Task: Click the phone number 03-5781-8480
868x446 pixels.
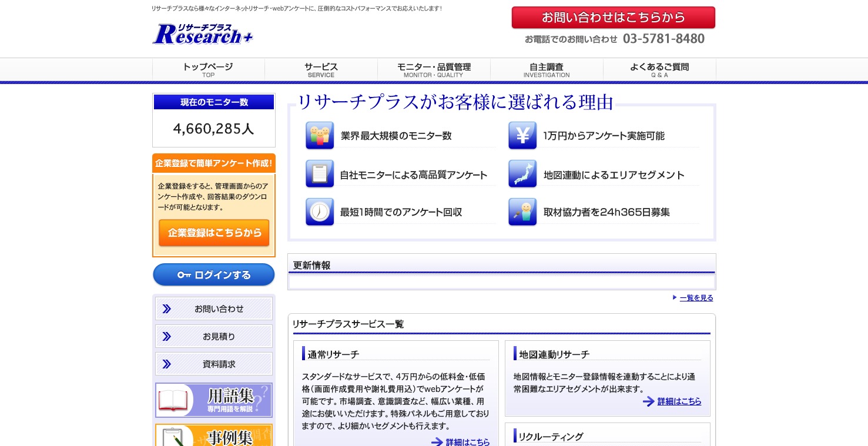Action: coord(663,39)
